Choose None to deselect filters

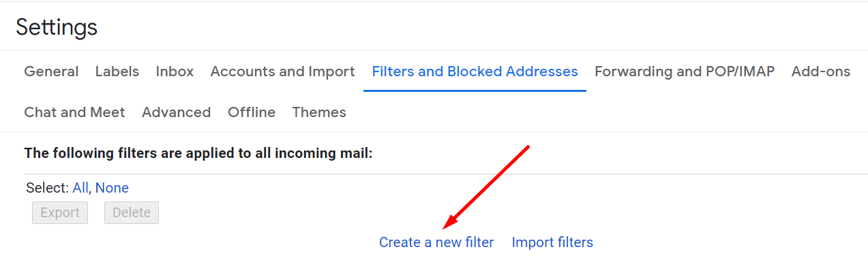click(112, 188)
